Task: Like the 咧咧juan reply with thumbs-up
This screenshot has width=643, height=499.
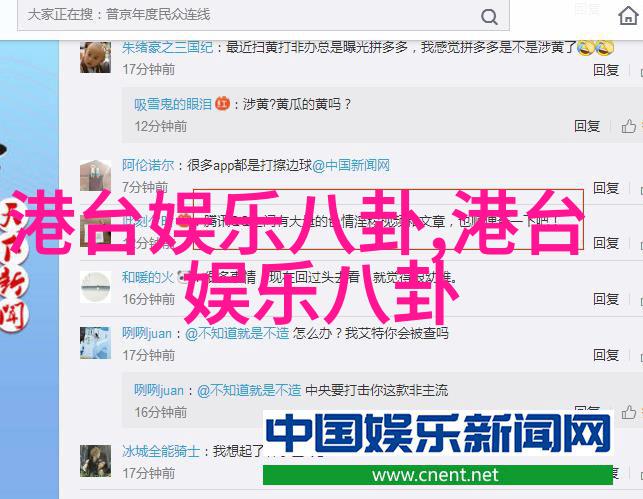Action: coord(628,412)
